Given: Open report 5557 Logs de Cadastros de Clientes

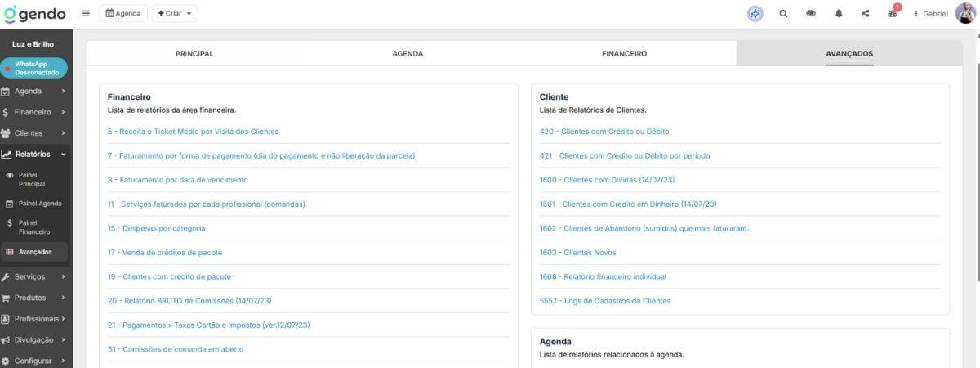Looking at the screenshot, I should [x=605, y=301].
